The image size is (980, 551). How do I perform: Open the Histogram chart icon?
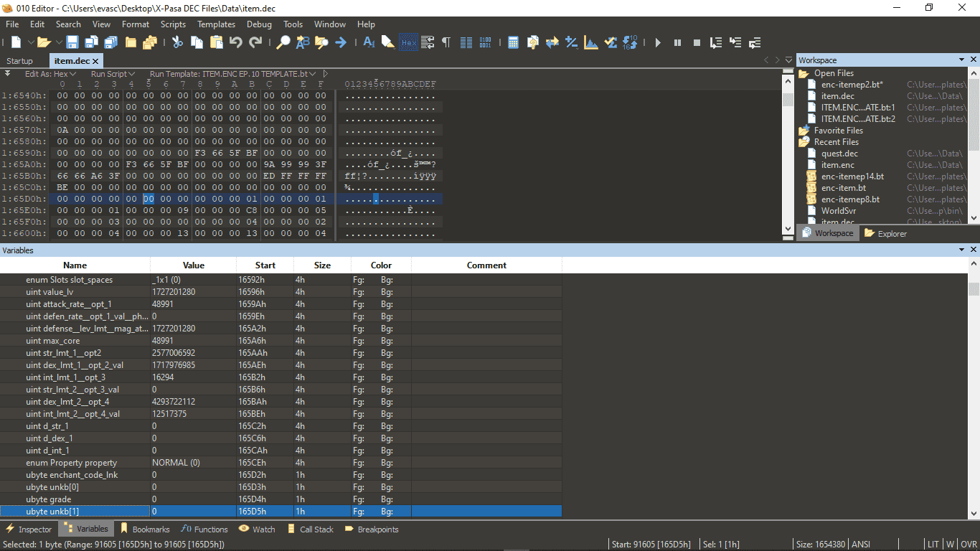(590, 42)
